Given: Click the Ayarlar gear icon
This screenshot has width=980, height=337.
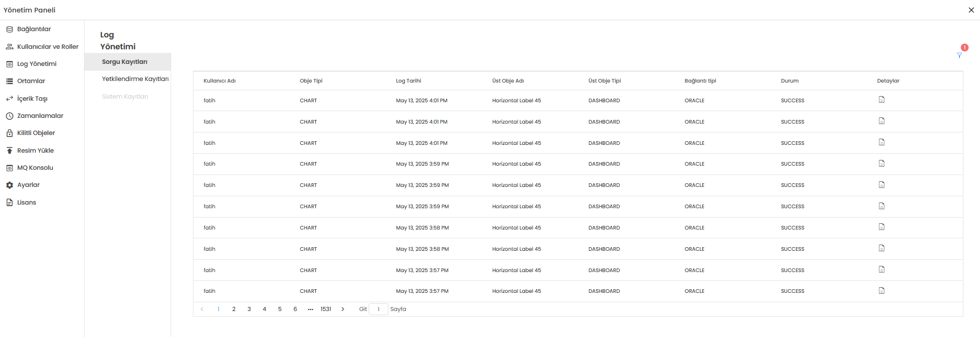Looking at the screenshot, I should coord(9,185).
